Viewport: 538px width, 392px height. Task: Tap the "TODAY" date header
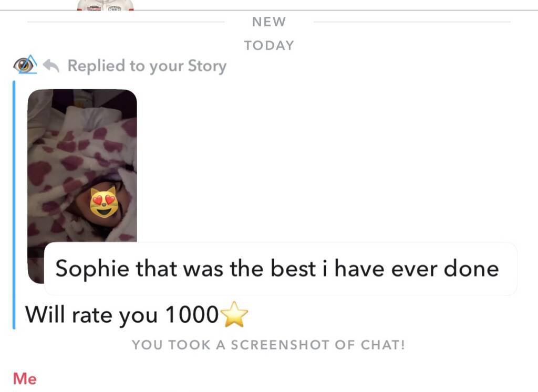269,45
